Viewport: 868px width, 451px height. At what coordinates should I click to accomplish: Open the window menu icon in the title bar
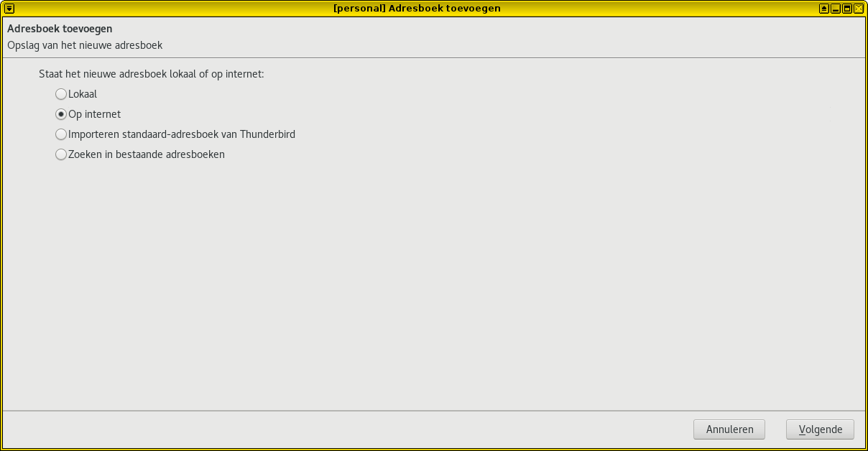click(x=9, y=9)
